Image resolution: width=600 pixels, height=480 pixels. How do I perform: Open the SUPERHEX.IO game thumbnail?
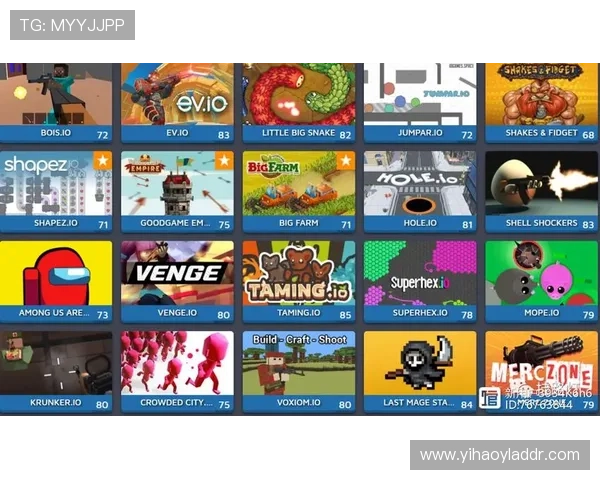click(420, 273)
